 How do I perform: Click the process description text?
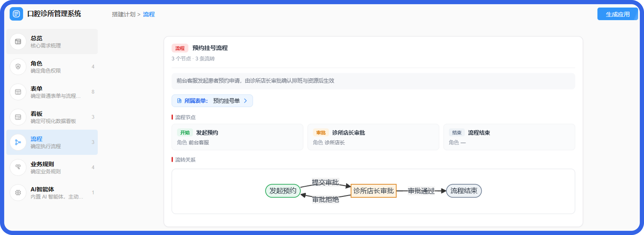[x=255, y=81]
